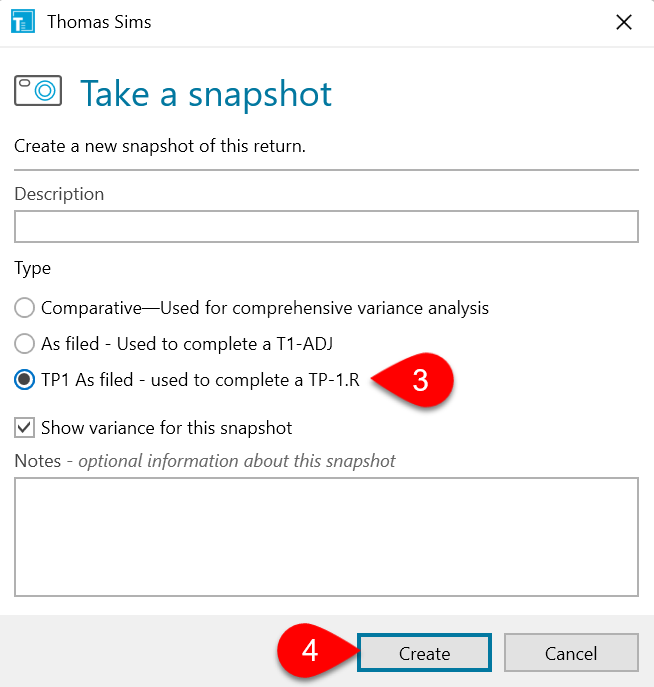The width and height of the screenshot is (654, 687).
Task: Click the 'Notes' label text
Action: coord(38,461)
